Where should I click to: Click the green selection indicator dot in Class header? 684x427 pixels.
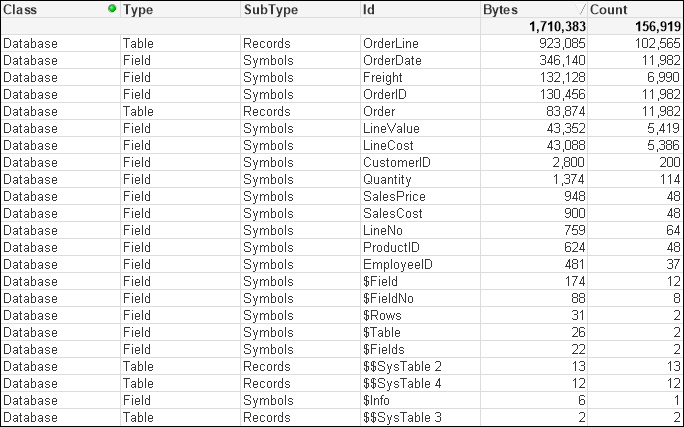click(x=112, y=8)
